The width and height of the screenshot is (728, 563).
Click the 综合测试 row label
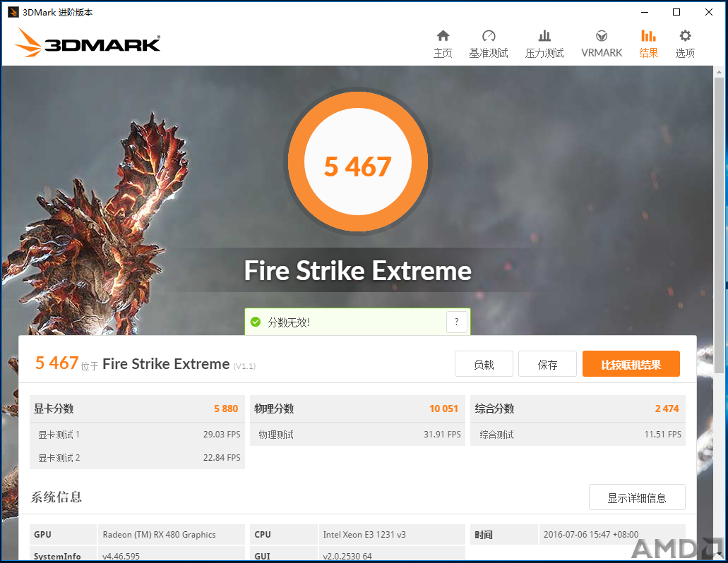tap(497, 435)
